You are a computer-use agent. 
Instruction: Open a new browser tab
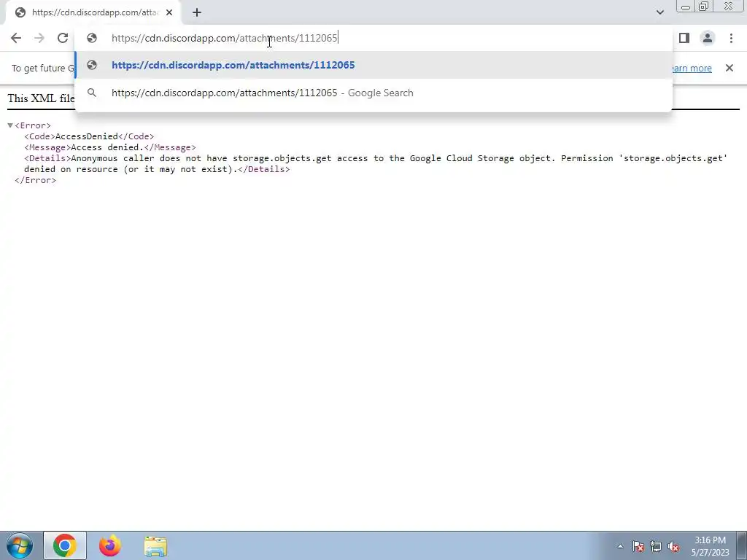pos(197,13)
